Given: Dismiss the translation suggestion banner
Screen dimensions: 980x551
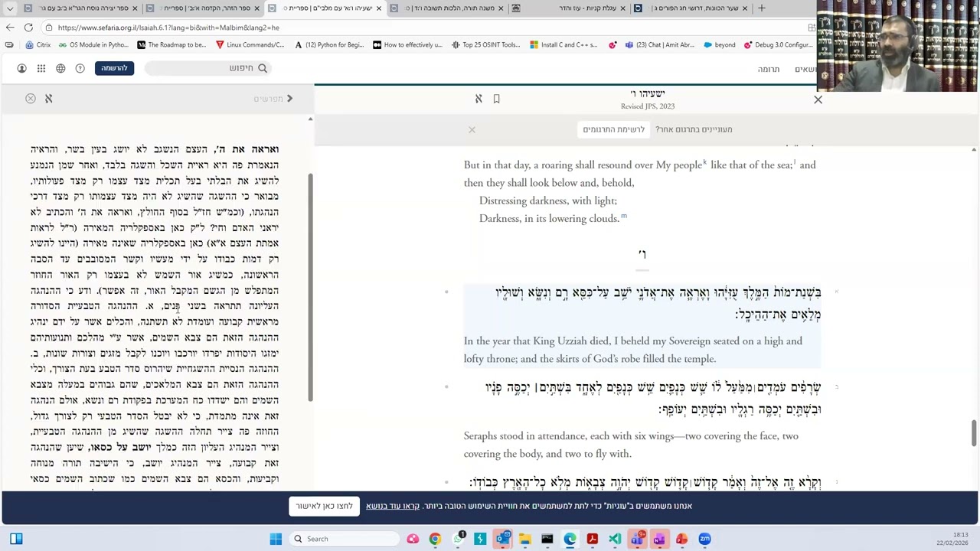Looking at the screenshot, I should click(x=472, y=129).
